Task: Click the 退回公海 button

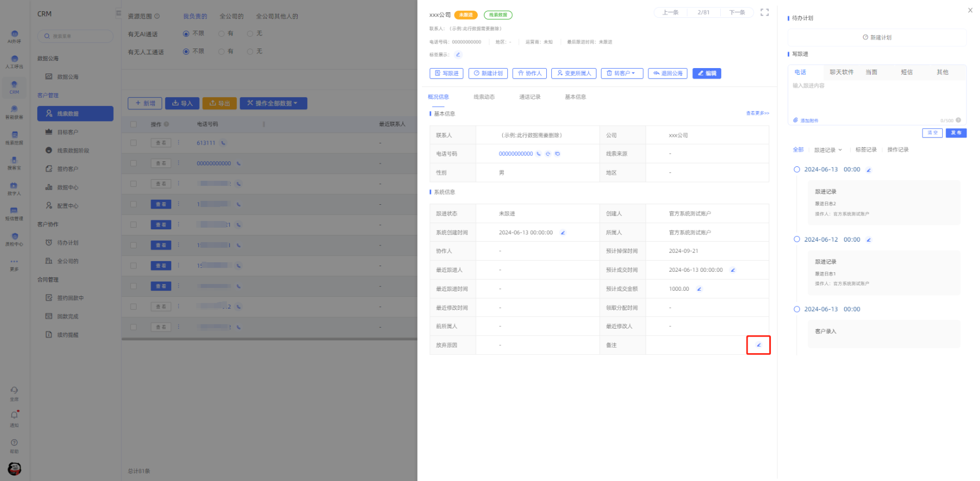Action: click(667, 73)
